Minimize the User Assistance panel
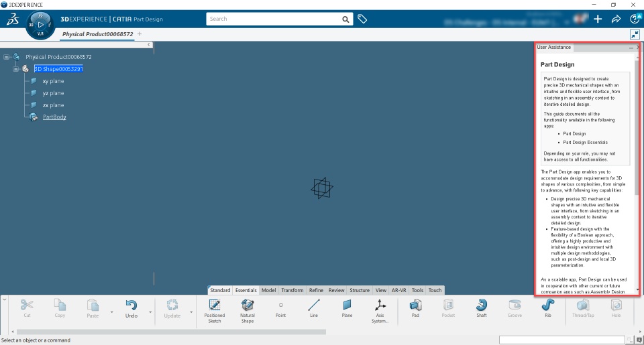644x345 pixels. [631, 48]
